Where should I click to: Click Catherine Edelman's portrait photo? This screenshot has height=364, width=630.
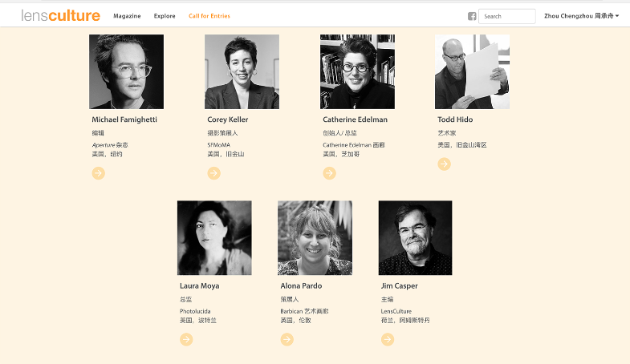[357, 71]
